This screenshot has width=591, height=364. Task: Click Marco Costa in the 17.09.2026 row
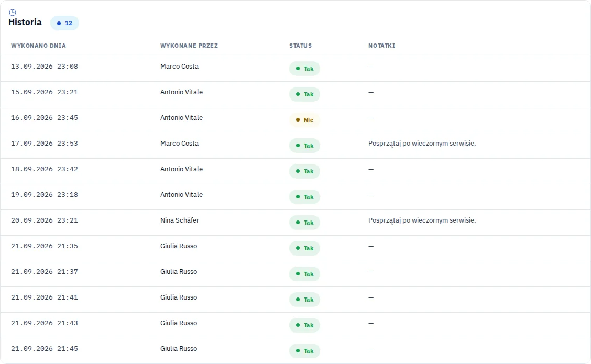(179, 143)
